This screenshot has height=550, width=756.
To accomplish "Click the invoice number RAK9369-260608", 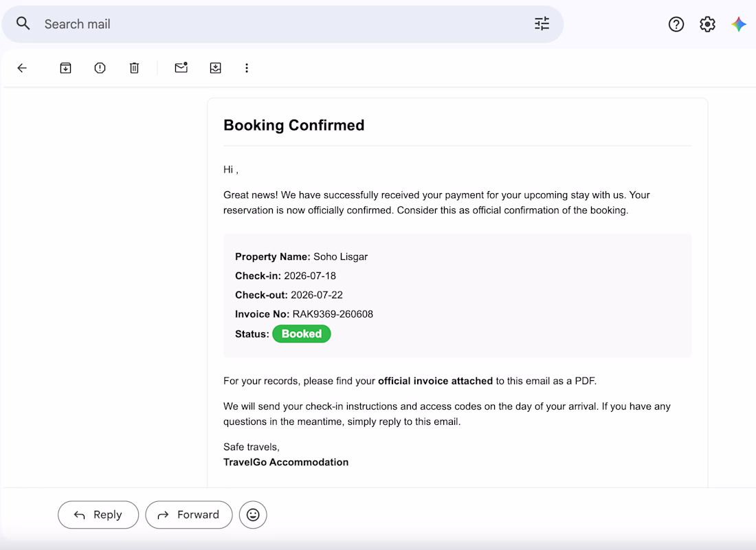I will 333,314.
